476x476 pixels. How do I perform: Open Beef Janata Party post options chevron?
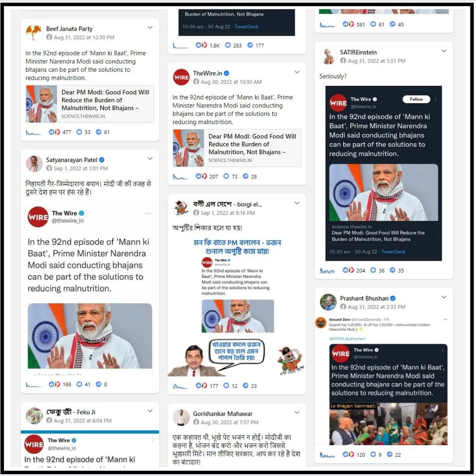pos(150,27)
